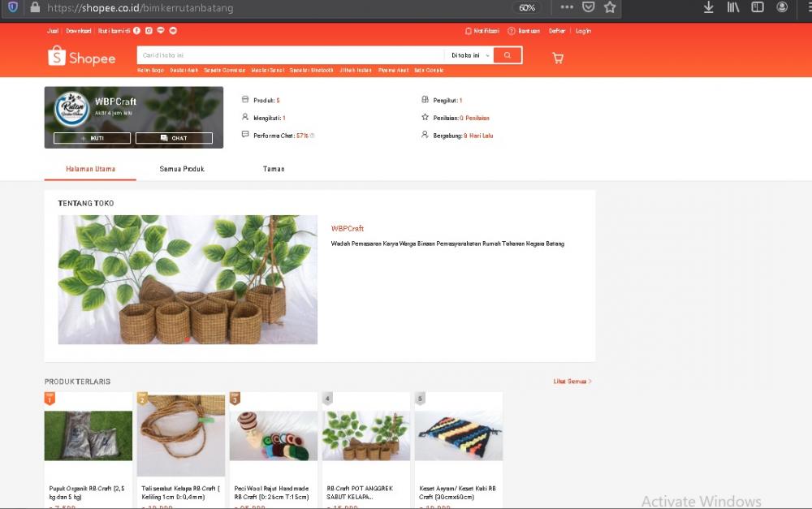Image resolution: width=812 pixels, height=509 pixels.
Task: Click the IKUTI follow button
Action: [90, 138]
